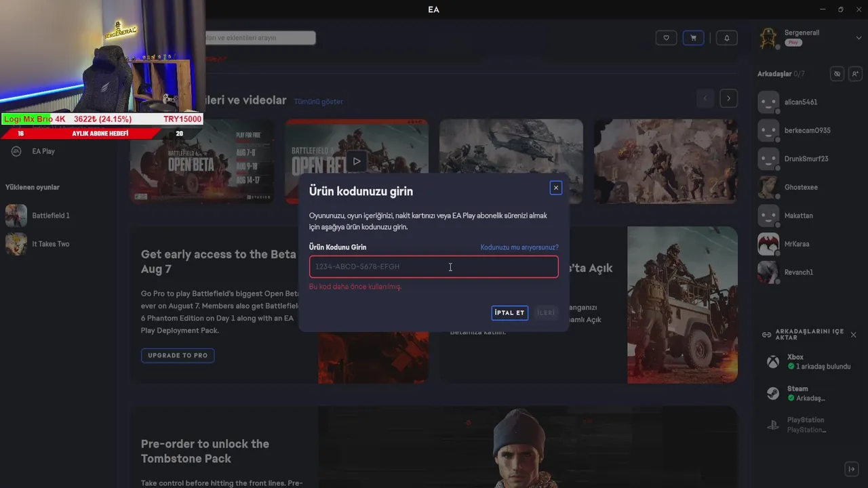Click the search games and add-ons field

click(260, 38)
